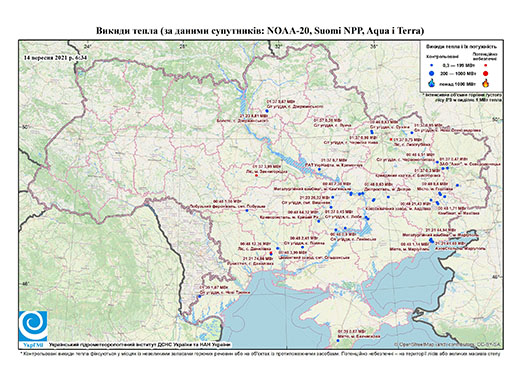Click the OpenStreetMap contributors attribution
520x368 pixels.
447,344
